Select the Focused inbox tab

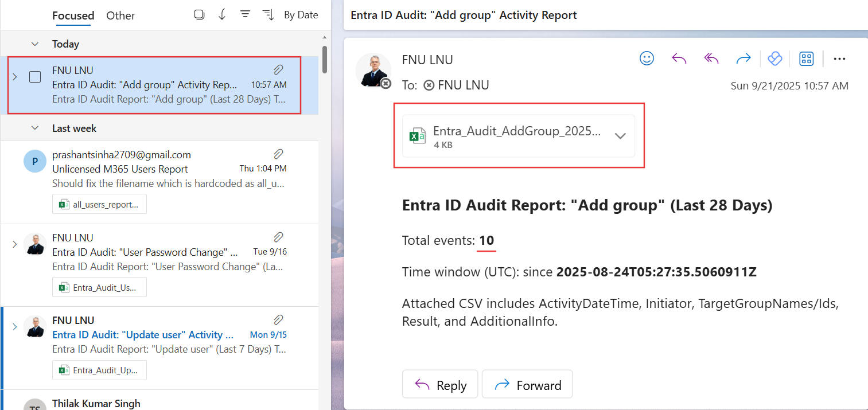coord(73,15)
